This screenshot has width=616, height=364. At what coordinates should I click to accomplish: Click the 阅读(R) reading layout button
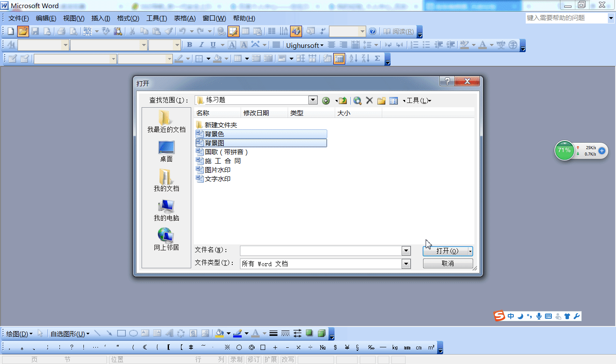[399, 31]
